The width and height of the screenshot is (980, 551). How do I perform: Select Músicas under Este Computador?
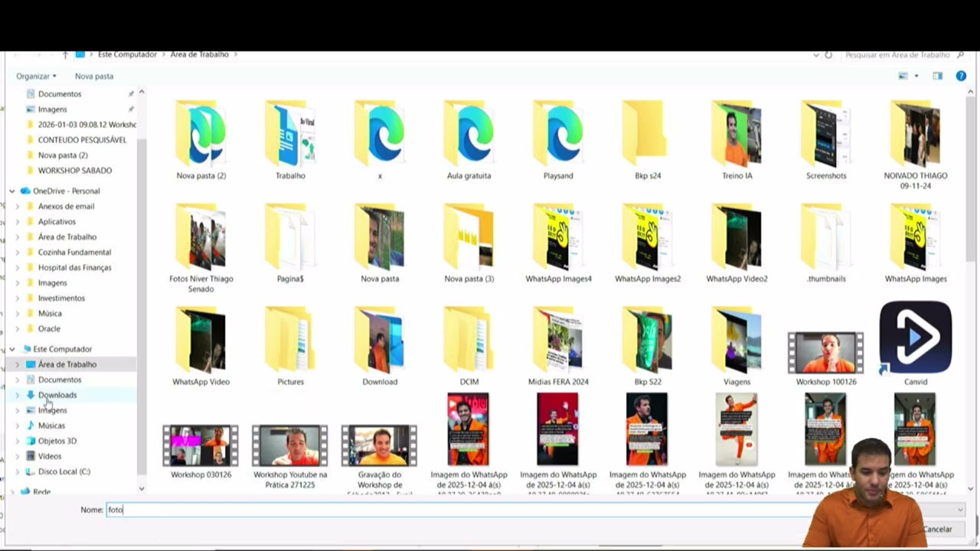[x=51, y=425]
